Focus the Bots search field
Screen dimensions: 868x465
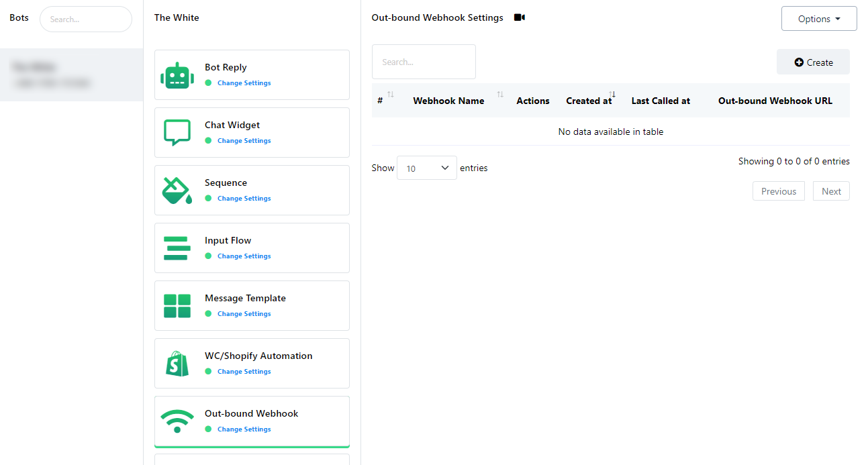point(86,19)
